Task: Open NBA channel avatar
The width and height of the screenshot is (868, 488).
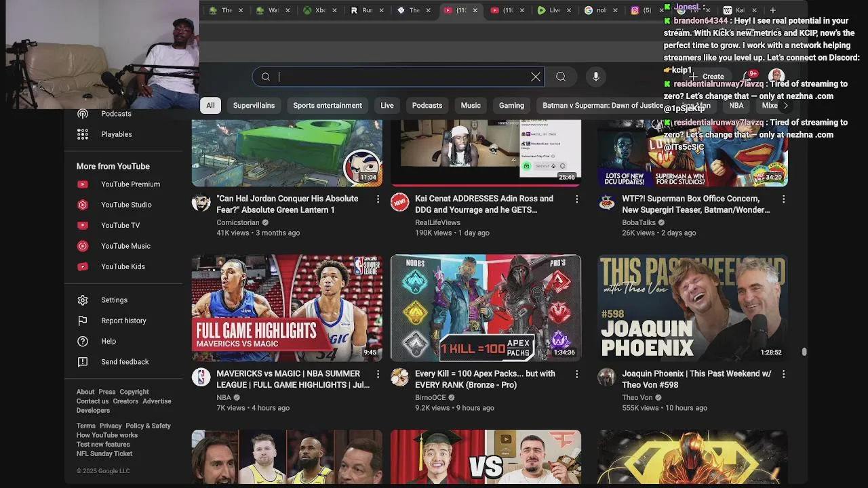Action: coord(201,377)
